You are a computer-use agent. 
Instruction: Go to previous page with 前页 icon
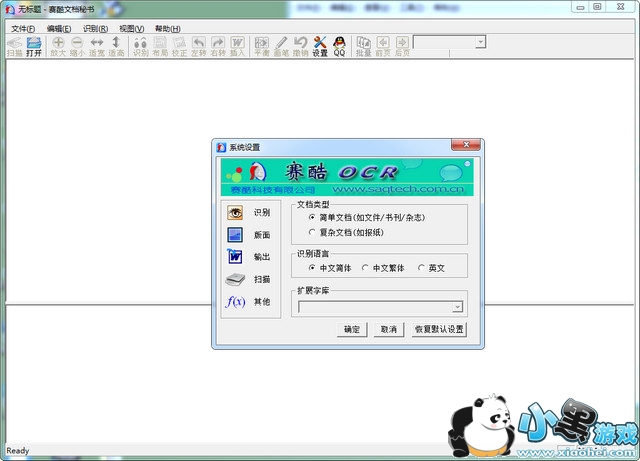(x=383, y=46)
